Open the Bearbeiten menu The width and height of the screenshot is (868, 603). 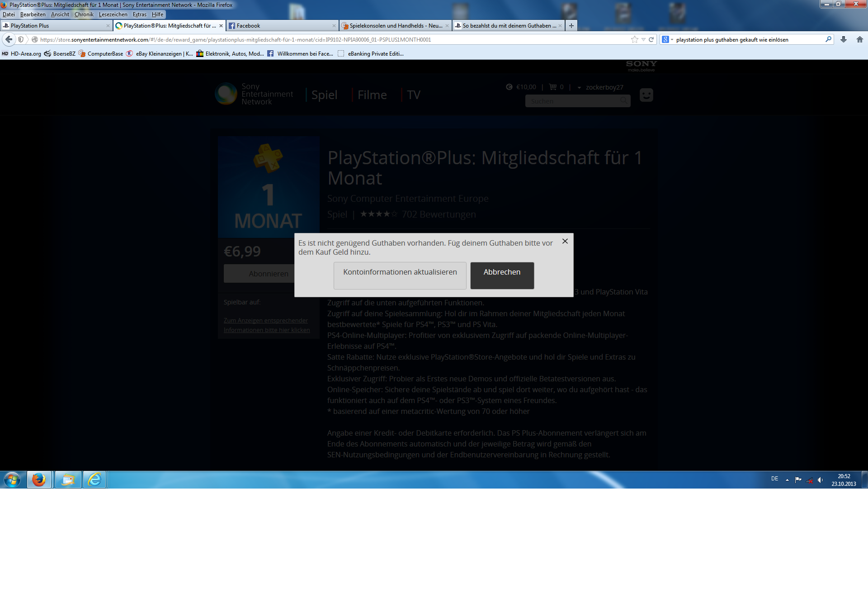tap(33, 14)
